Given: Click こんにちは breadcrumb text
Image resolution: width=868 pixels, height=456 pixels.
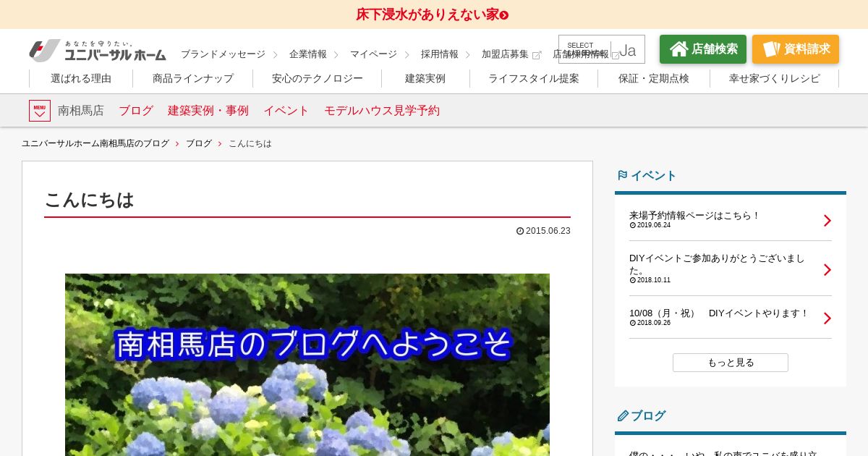Looking at the screenshot, I should click(250, 143).
